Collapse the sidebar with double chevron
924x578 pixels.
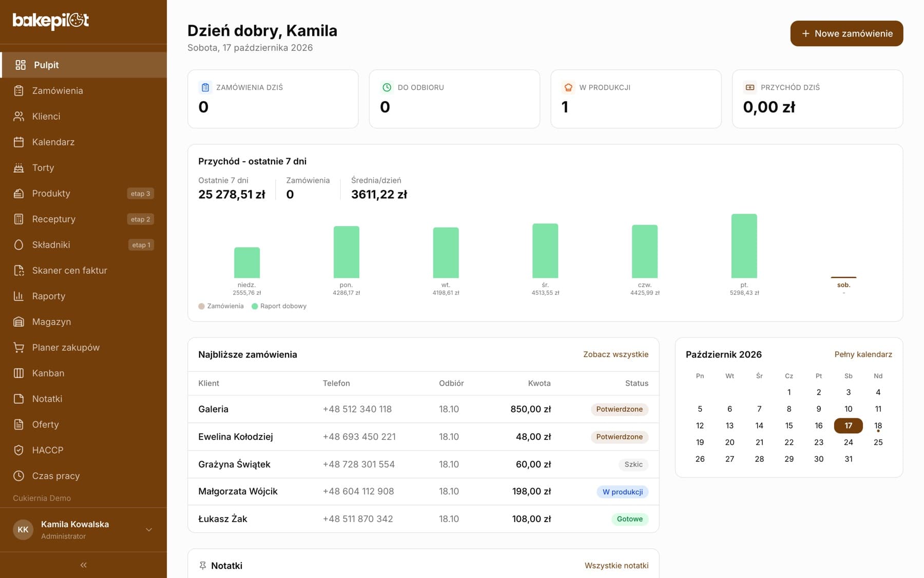coord(83,565)
